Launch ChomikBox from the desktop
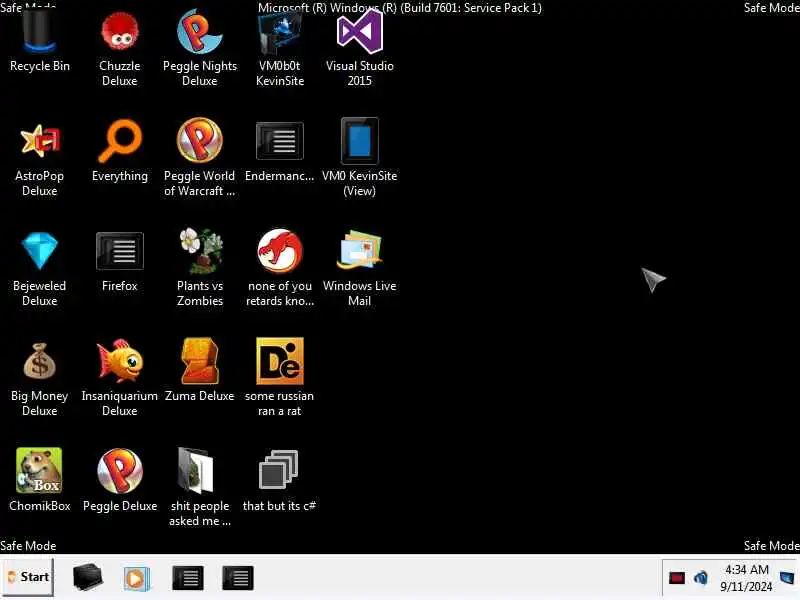This screenshot has height=600, width=800. [x=40, y=482]
